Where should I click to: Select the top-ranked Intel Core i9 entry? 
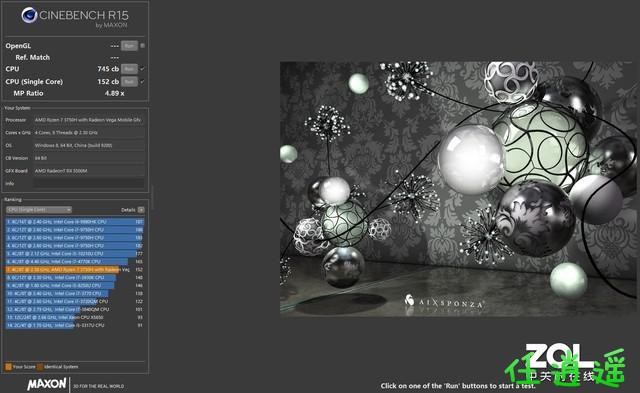click(75, 222)
